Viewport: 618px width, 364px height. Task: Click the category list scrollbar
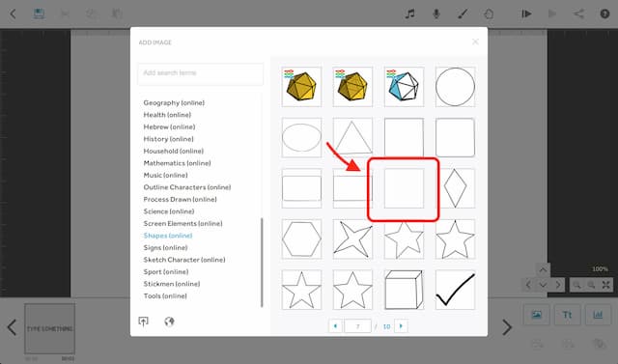[x=262, y=263]
